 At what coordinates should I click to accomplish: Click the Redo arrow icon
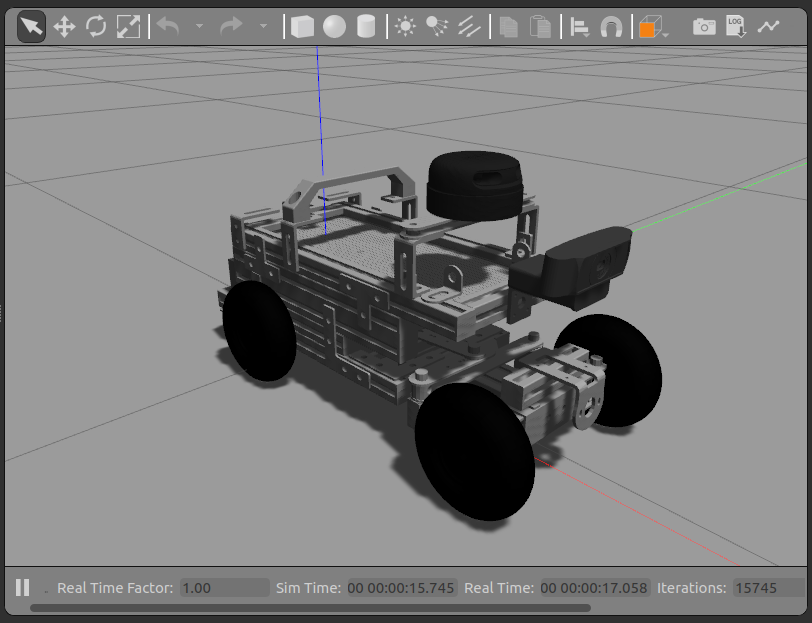[x=231, y=26]
